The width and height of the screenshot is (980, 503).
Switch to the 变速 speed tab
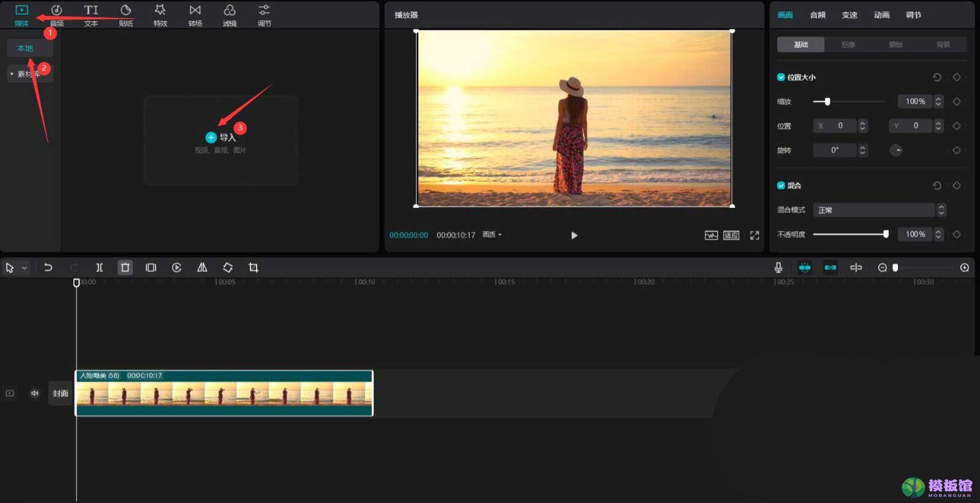pyautogui.click(x=850, y=15)
